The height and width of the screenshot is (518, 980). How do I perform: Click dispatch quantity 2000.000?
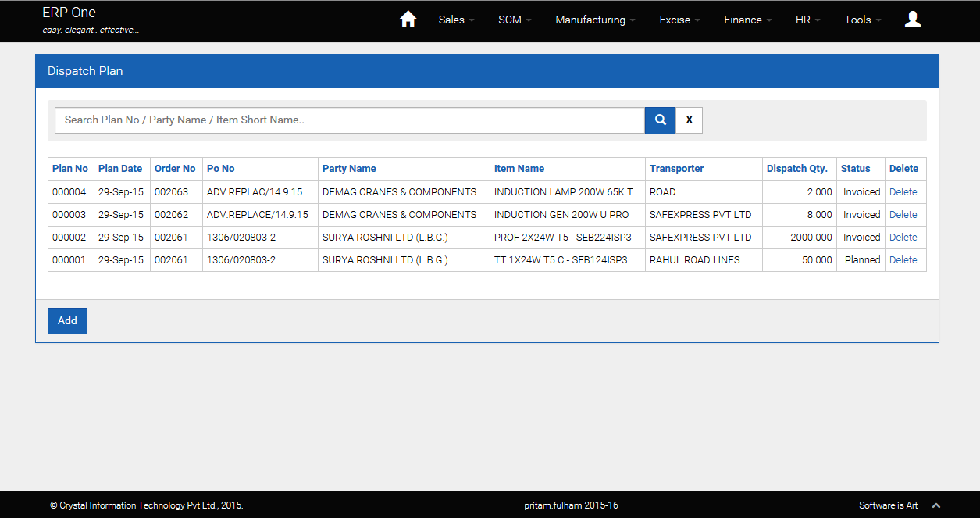(811, 238)
